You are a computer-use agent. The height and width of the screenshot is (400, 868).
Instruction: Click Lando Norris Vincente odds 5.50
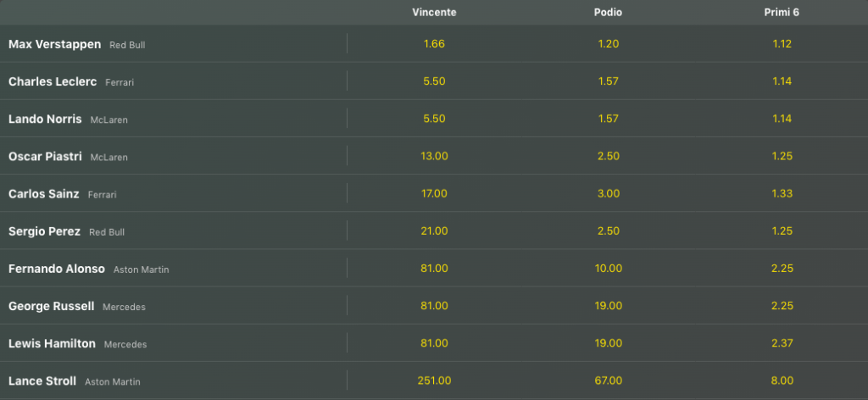click(433, 119)
